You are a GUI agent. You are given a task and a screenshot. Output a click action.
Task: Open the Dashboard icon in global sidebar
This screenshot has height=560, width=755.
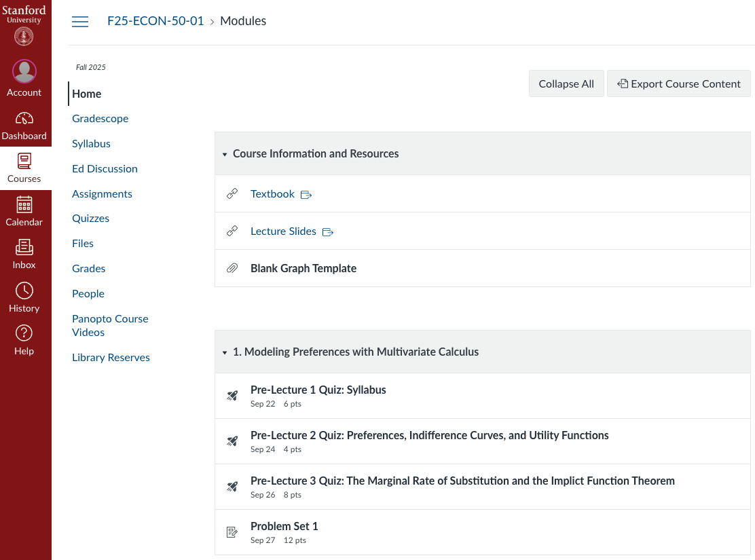coord(24,119)
